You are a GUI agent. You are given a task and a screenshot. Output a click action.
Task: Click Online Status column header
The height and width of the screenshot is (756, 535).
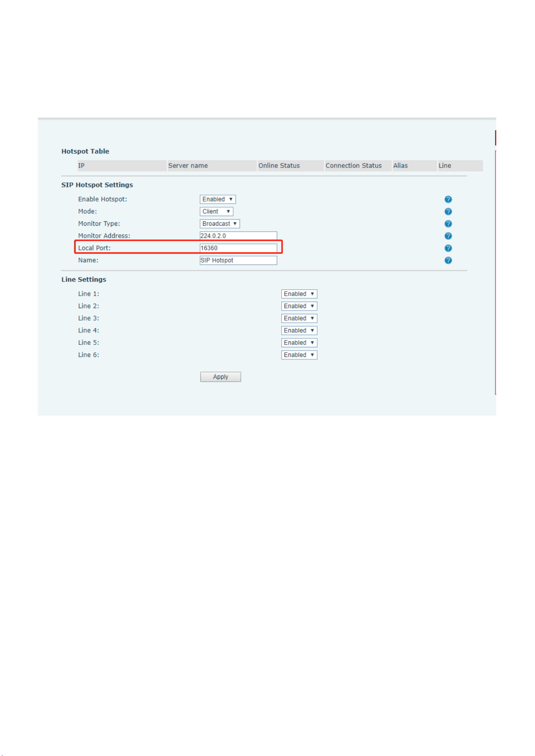(291, 166)
